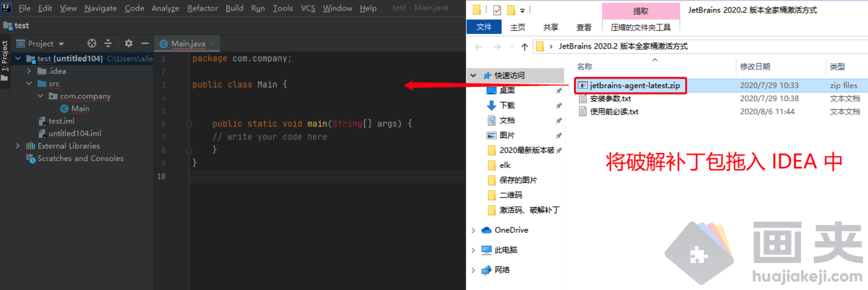The height and width of the screenshot is (290, 868).
Task: Click the pin icon next to 文档
Action: tap(559, 120)
